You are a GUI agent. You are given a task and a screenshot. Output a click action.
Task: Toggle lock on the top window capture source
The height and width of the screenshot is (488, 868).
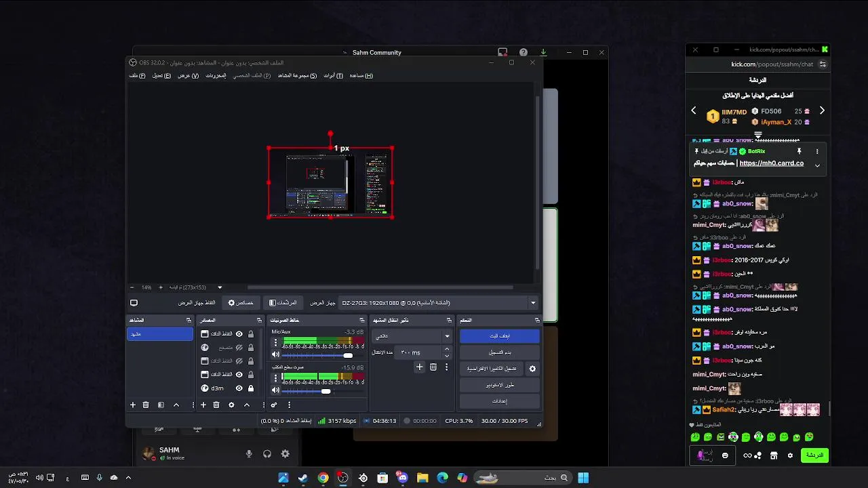click(x=251, y=334)
